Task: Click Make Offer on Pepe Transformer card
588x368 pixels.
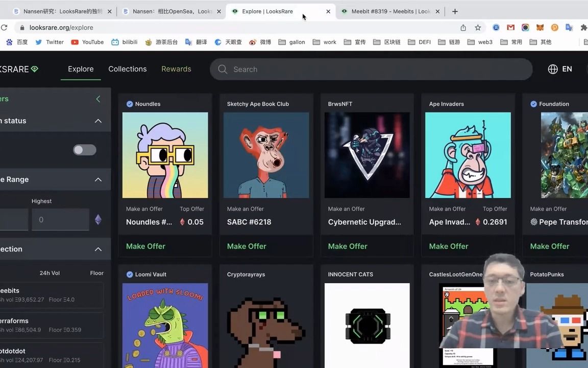Action: tap(550, 246)
